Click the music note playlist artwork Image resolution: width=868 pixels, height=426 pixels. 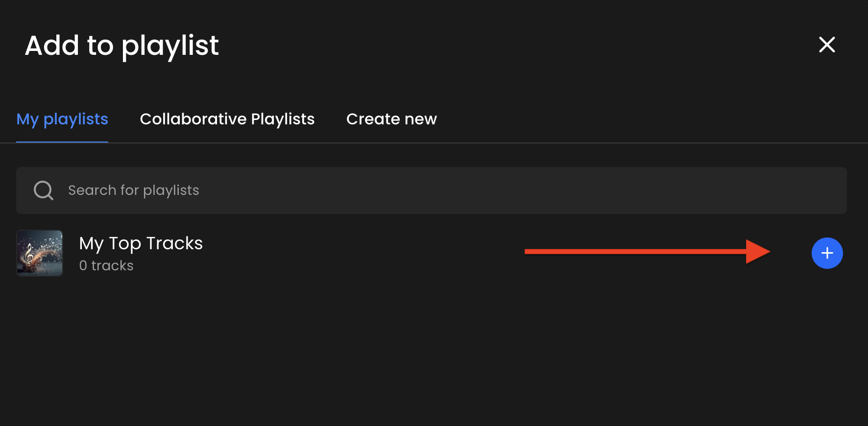pyautogui.click(x=40, y=253)
